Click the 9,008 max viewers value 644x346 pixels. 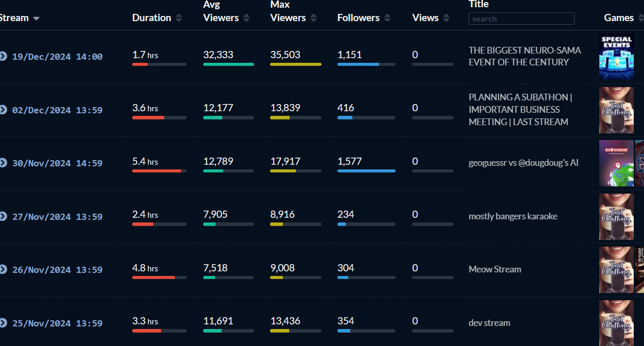pos(282,268)
